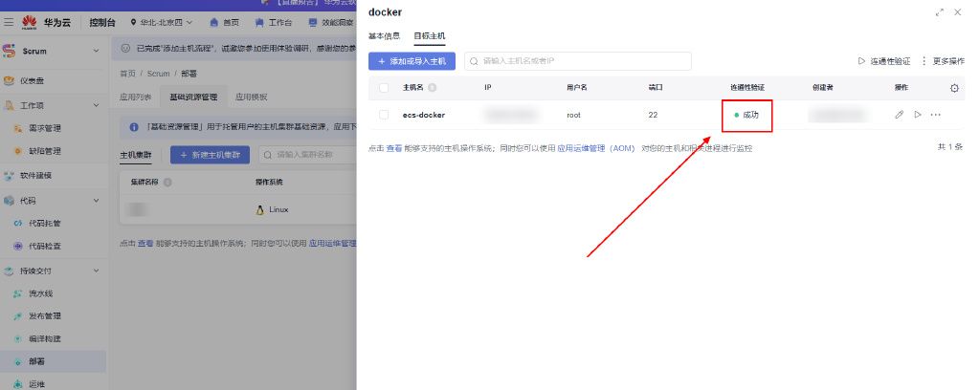980x390 pixels.
Task: Tick the checkbox for ecs-docker host
Action: (384, 115)
